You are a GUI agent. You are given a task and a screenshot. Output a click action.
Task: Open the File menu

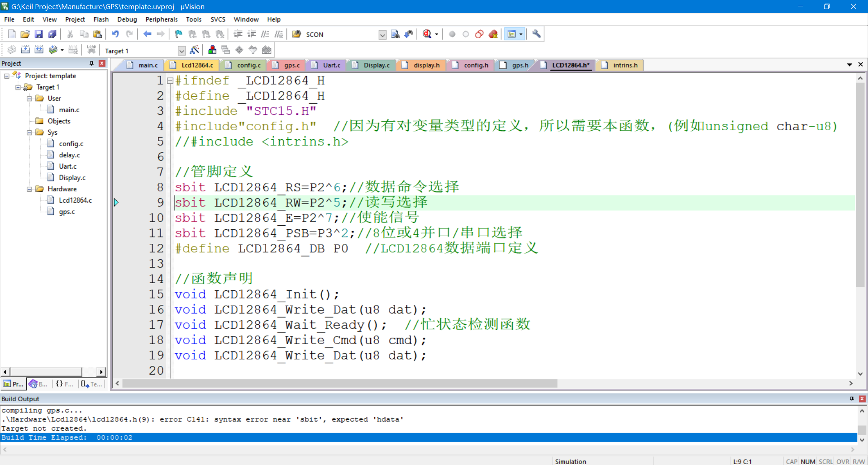pyautogui.click(x=9, y=19)
